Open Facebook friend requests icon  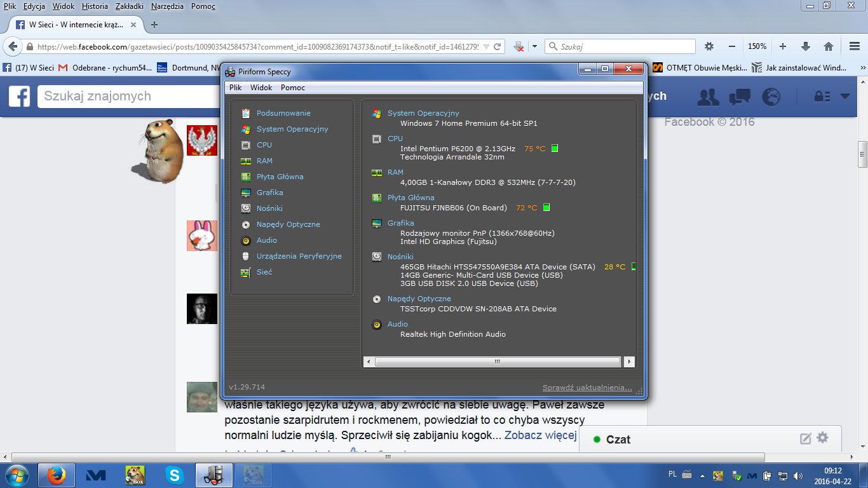pyautogui.click(x=709, y=97)
